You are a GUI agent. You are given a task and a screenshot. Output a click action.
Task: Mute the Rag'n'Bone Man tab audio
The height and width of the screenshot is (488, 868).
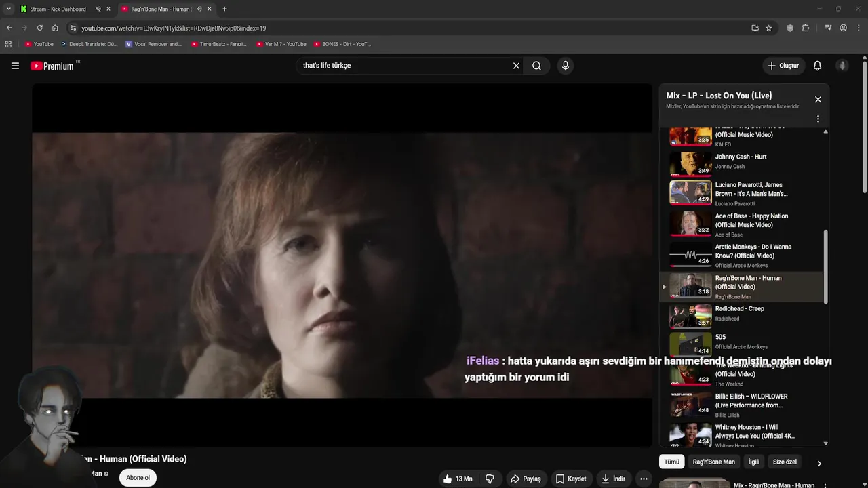[199, 9]
